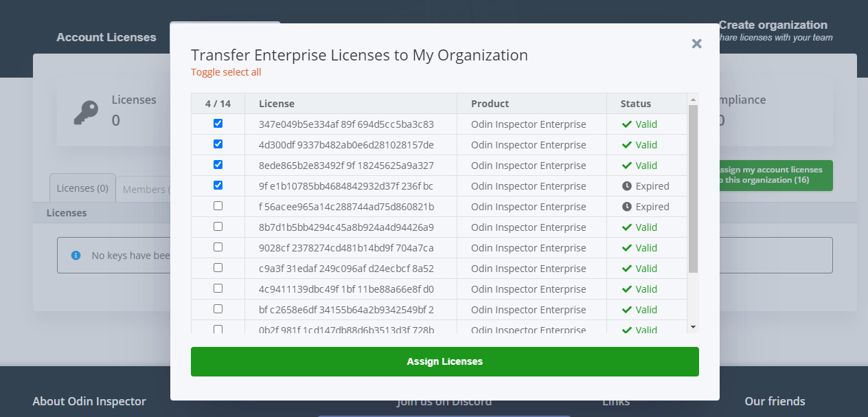Click the About Odin Inspector footer heading
The width and height of the screenshot is (868, 417).
click(x=89, y=401)
